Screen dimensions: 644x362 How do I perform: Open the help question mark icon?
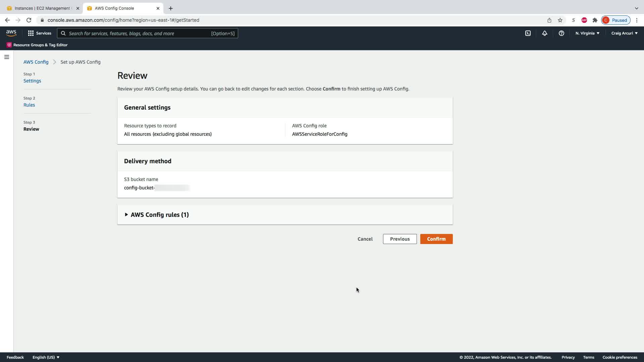pyautogui.click(x=561, y=33)
